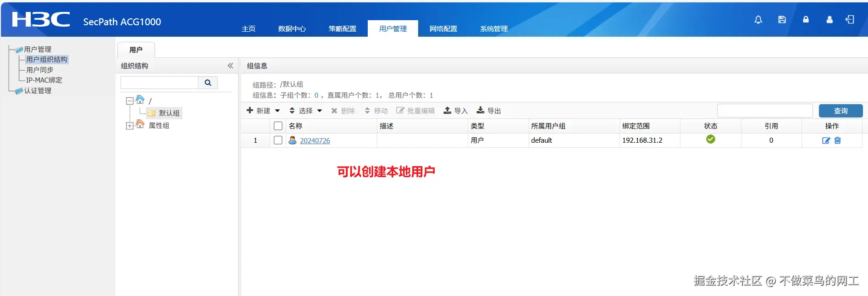Select IP-MAC绑定 in sidebar
This screenshot has width=868, height=296.
tap(44, 80)
